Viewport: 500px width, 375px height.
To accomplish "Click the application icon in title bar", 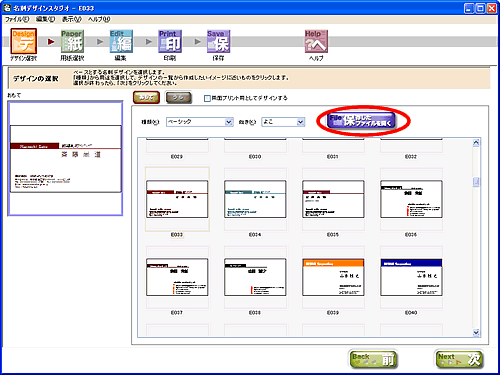I will tap(7, 8).
